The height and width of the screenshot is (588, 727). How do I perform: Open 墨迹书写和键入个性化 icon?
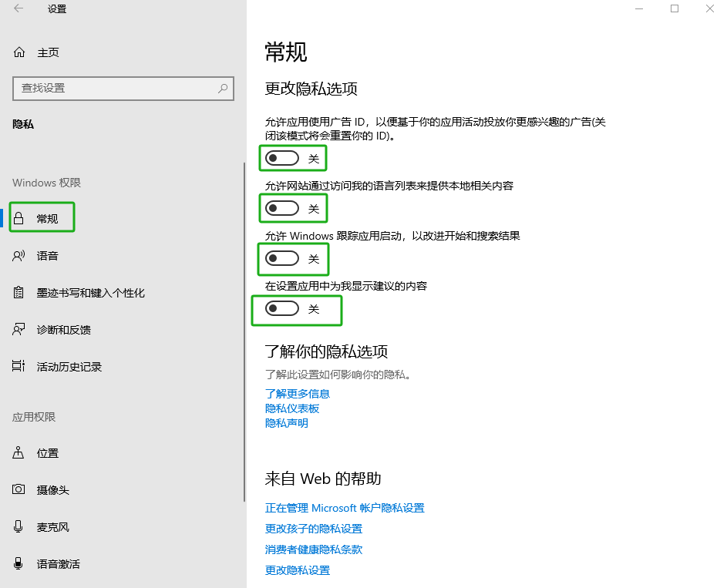[x=19, y=293]
